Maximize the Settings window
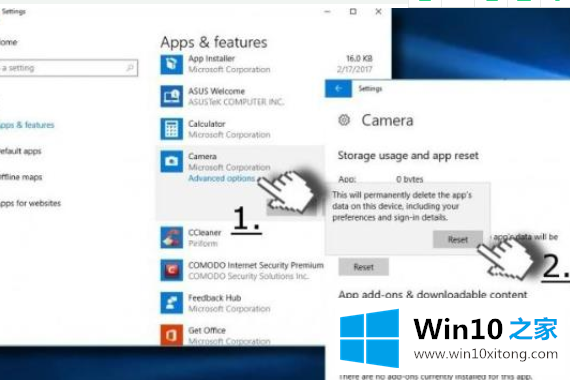The width and height of the screenshot is (570, 380). pos(353,12)
